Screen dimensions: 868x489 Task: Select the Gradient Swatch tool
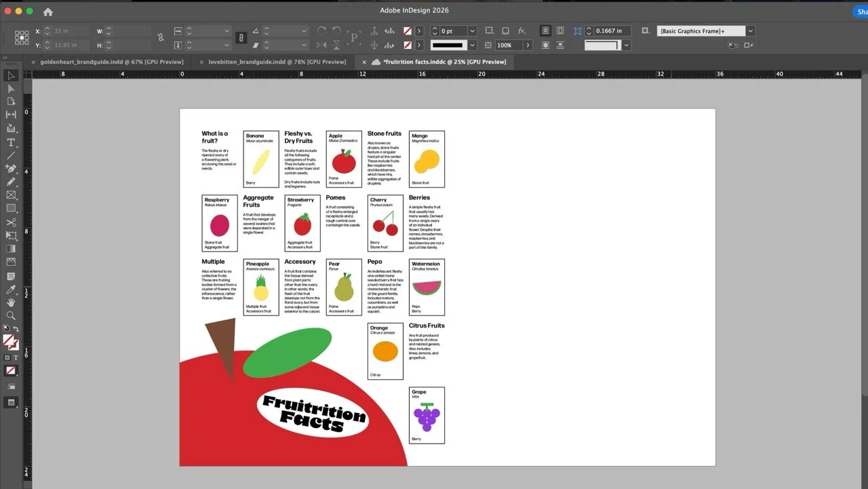tap(11, 249)
